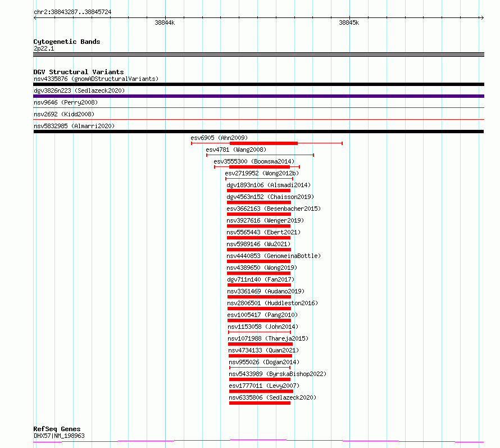Click the red bar for dgv1893n106
The image size is (500, 448).
(258, 191)
